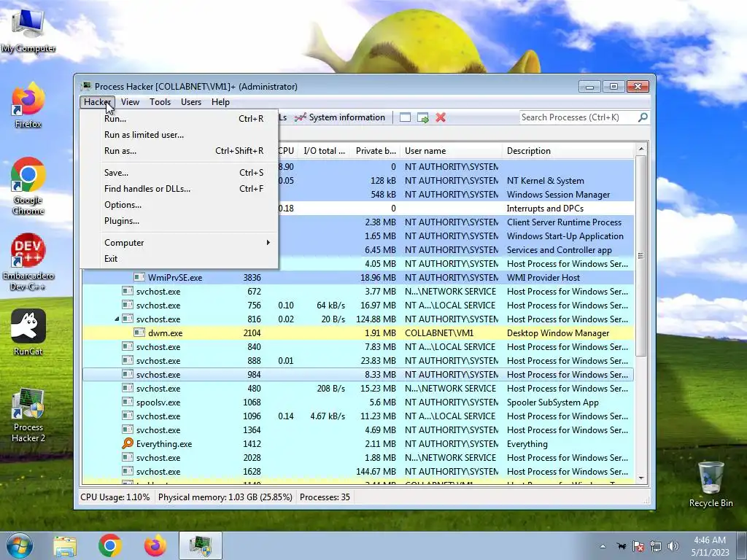This screenshot has width=747, height=560.
Task: Click the Show desktop button
Action: [x=742, y=545]
